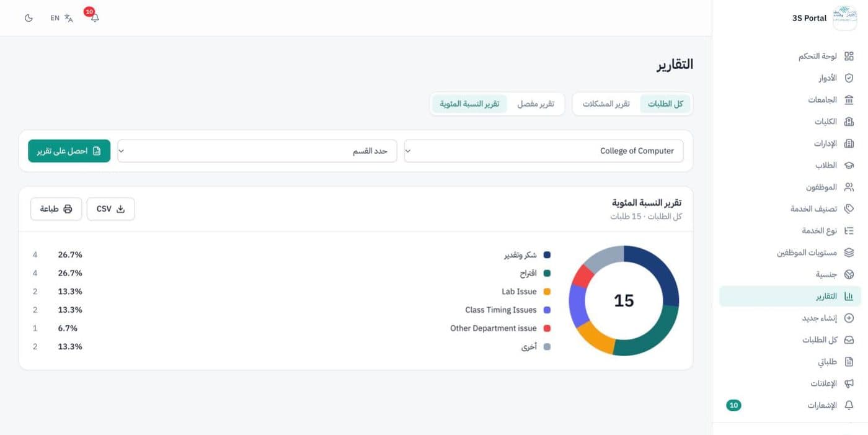The image size is (868, 435).
Task: Click the download icon on CSV button
Action: 121,209
